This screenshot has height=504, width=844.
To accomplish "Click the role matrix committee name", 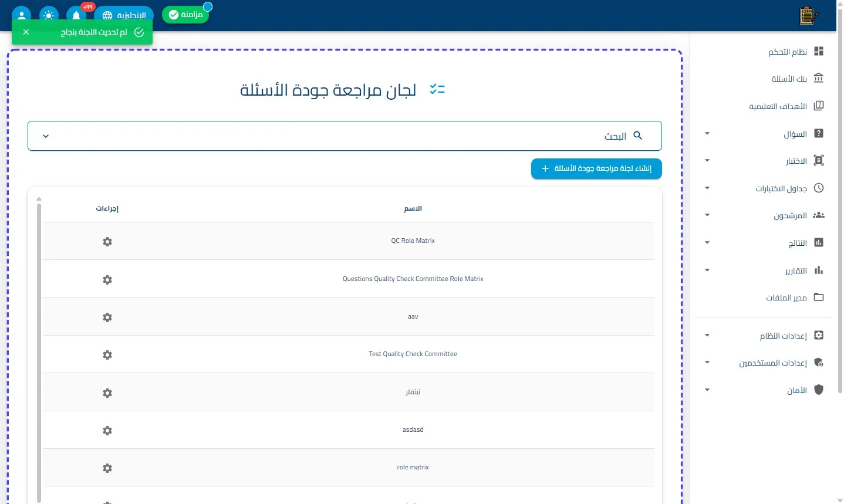I will tap(413, 467).
